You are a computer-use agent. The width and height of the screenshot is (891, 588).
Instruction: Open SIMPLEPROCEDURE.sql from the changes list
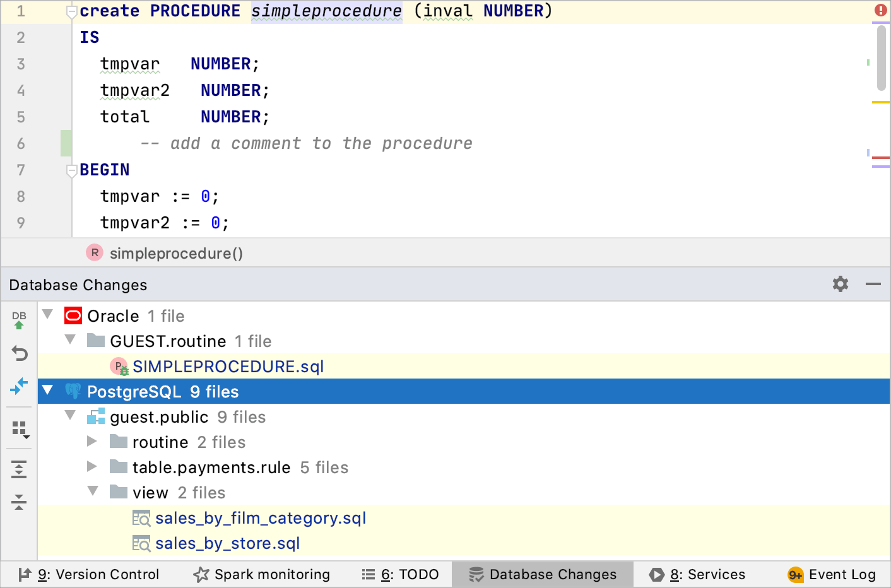[227, 366]
